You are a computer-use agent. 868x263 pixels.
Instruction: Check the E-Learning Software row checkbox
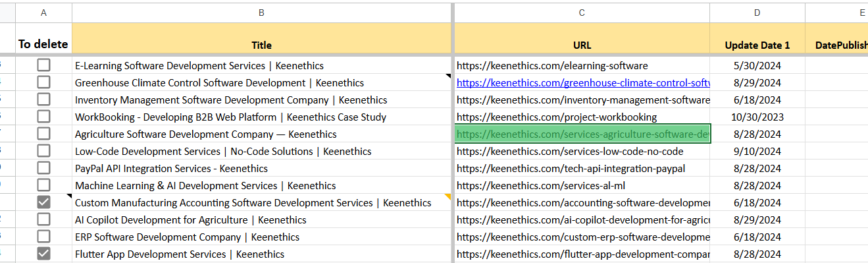(x=43, y=65)
